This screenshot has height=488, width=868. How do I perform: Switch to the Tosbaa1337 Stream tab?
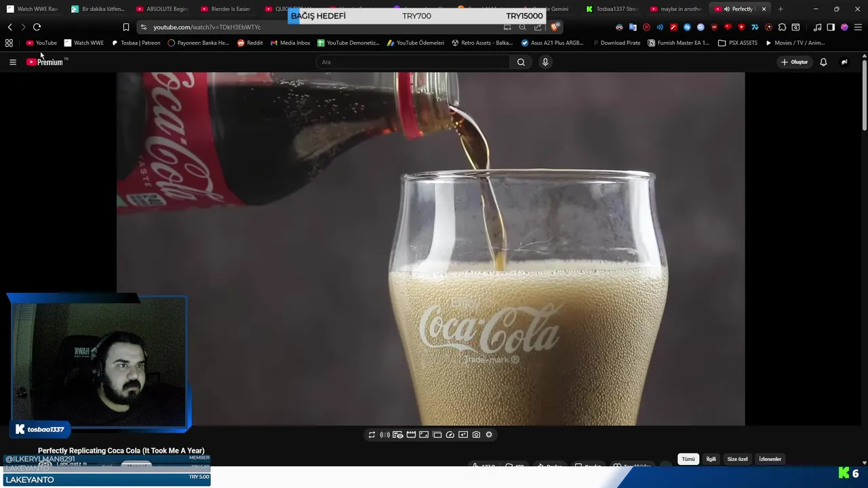click(x=612, y=9)
